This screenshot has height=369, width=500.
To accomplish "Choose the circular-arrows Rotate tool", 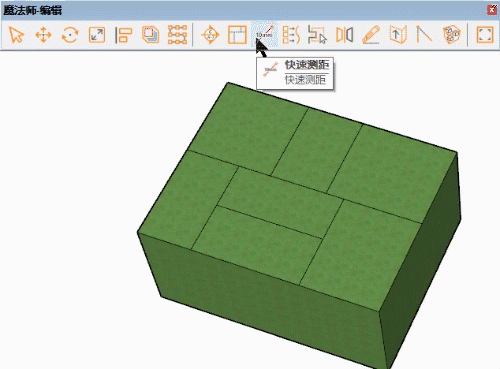I will click(70, 35).
